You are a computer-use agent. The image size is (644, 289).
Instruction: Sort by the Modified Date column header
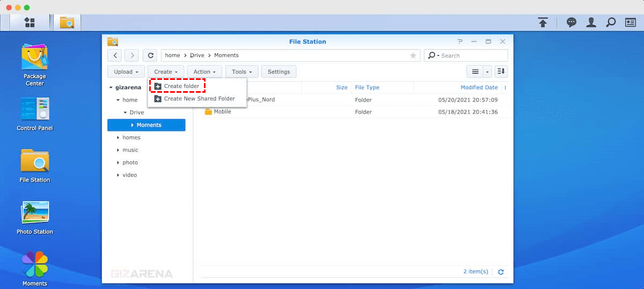click(x=479, y=87)
